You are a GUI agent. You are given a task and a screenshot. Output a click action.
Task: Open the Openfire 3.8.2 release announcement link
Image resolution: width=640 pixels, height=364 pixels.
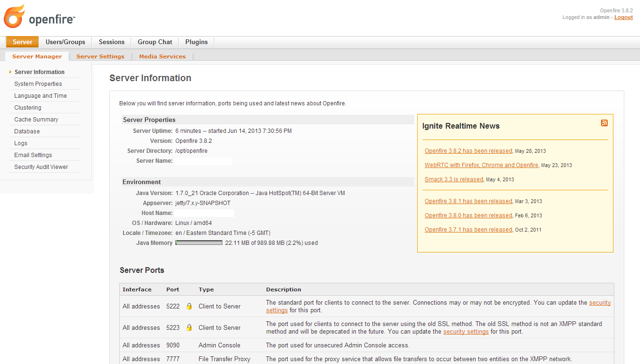point(468,150)
